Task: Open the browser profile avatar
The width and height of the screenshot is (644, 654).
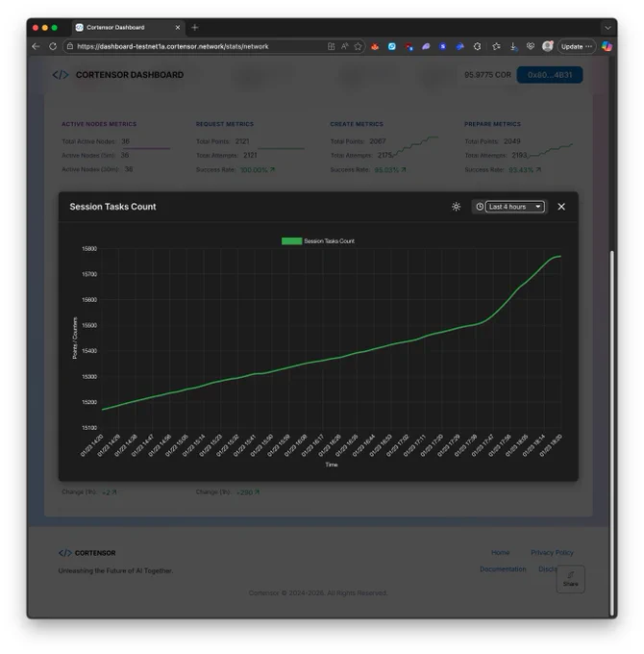Action: point(548,46)
